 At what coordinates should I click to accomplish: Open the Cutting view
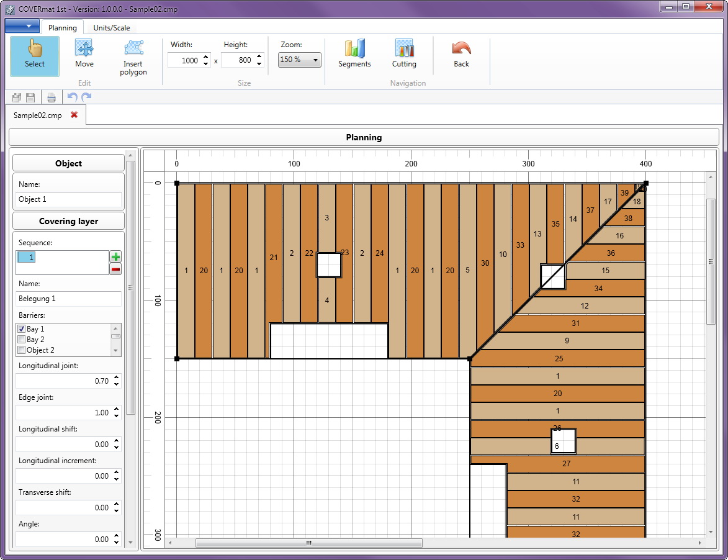point(404,54)
